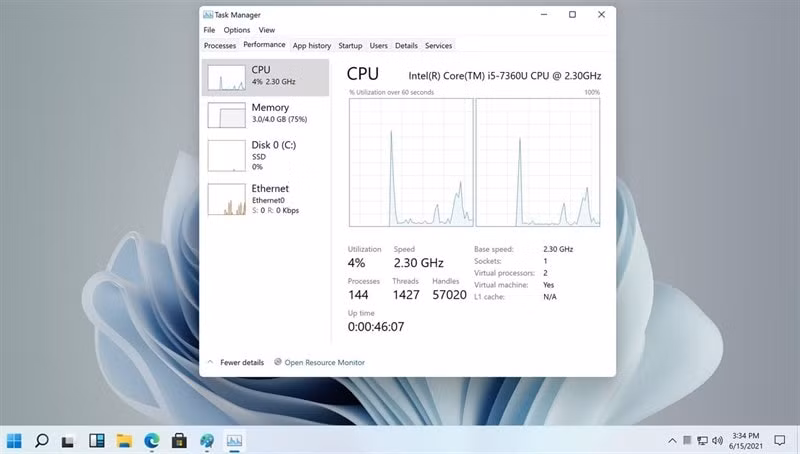This screenshot has height=454, width=800.
Task: Click the globe app icon on taskbar
Action: [207, 440]
